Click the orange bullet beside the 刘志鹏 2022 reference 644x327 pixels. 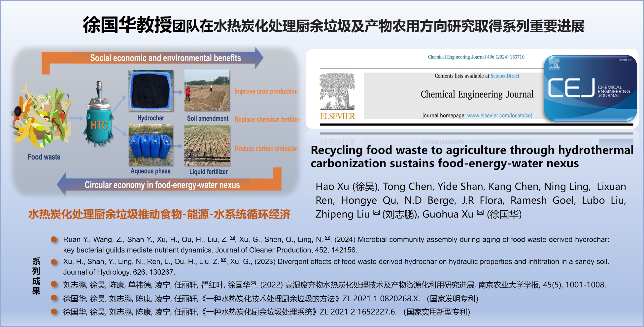click(x=54, y=284)
